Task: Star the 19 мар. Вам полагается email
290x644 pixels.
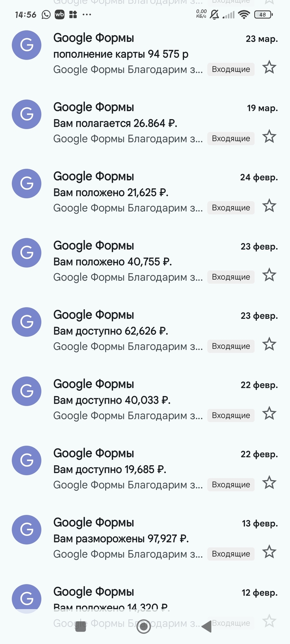Action: click(269, 137)
